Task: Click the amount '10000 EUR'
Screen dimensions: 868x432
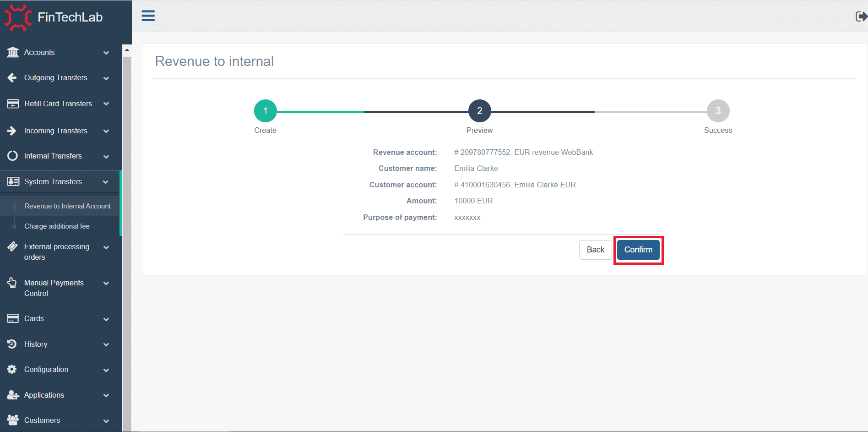Action: click(473, 201)
